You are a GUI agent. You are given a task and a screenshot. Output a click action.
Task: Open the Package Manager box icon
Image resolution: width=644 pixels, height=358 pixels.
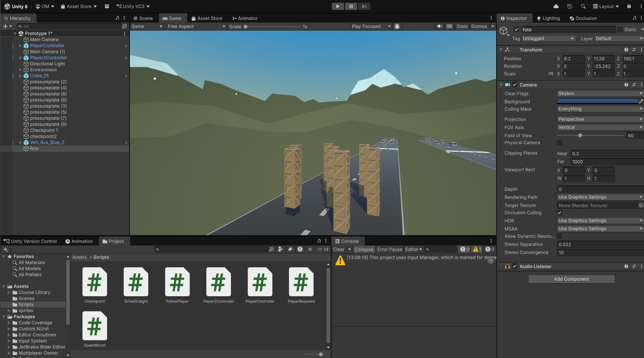tap(107, 6)
